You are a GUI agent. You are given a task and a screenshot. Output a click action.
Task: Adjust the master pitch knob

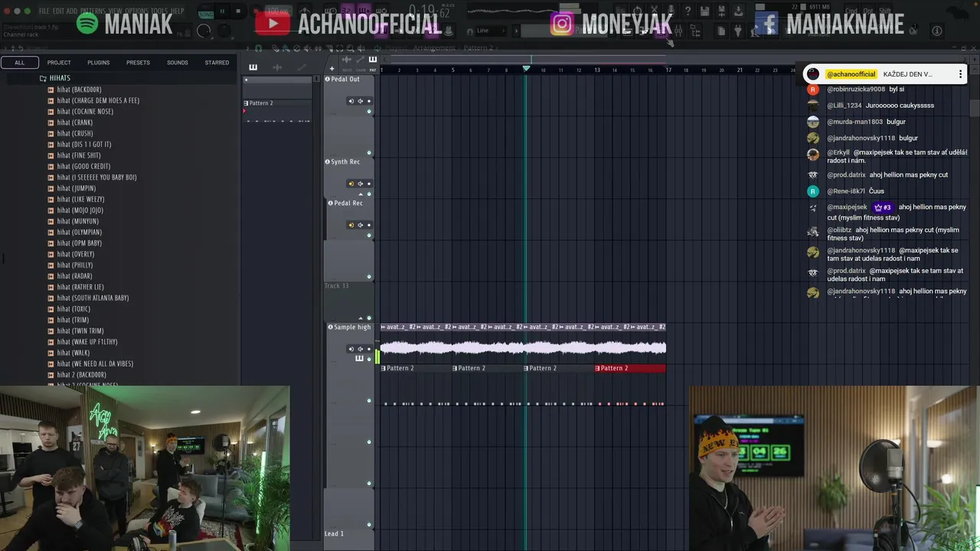[224, 31]
